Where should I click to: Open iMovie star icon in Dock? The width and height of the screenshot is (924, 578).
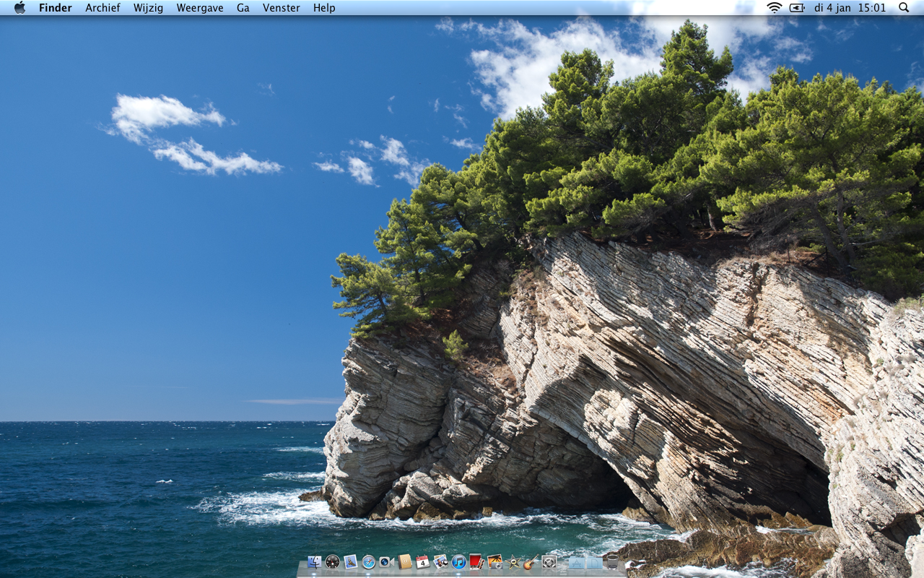(x=513, y=562)
